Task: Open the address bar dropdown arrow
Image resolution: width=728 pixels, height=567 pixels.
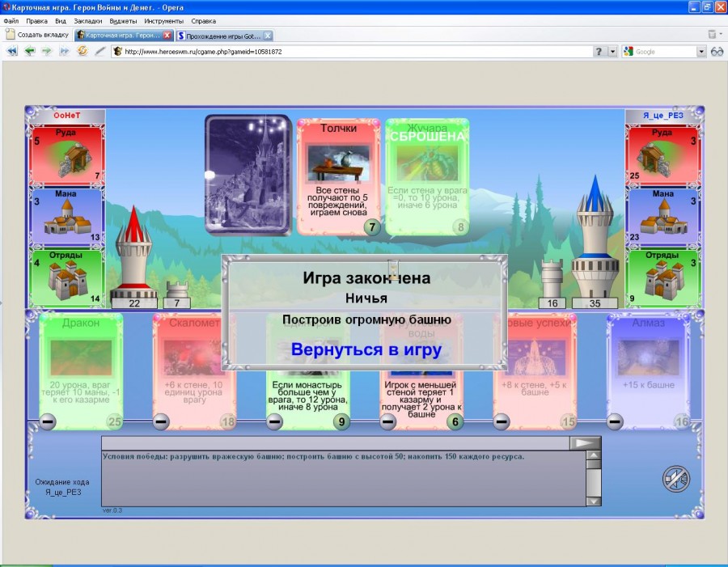Action: point(613,52)
